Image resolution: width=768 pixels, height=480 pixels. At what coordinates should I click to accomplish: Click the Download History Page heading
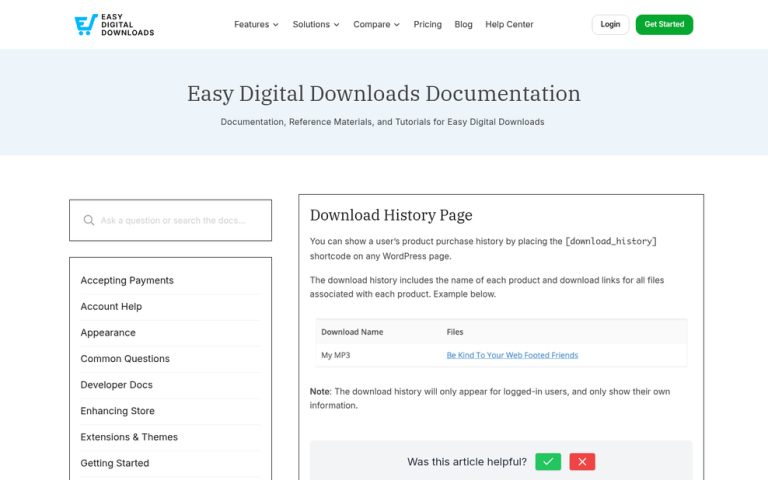click(x=391, y=215)
